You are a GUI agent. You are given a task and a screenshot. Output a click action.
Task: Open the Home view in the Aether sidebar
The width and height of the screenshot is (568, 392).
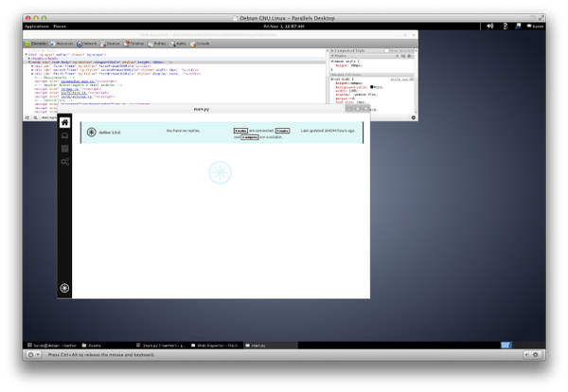[x=64, y=122]
